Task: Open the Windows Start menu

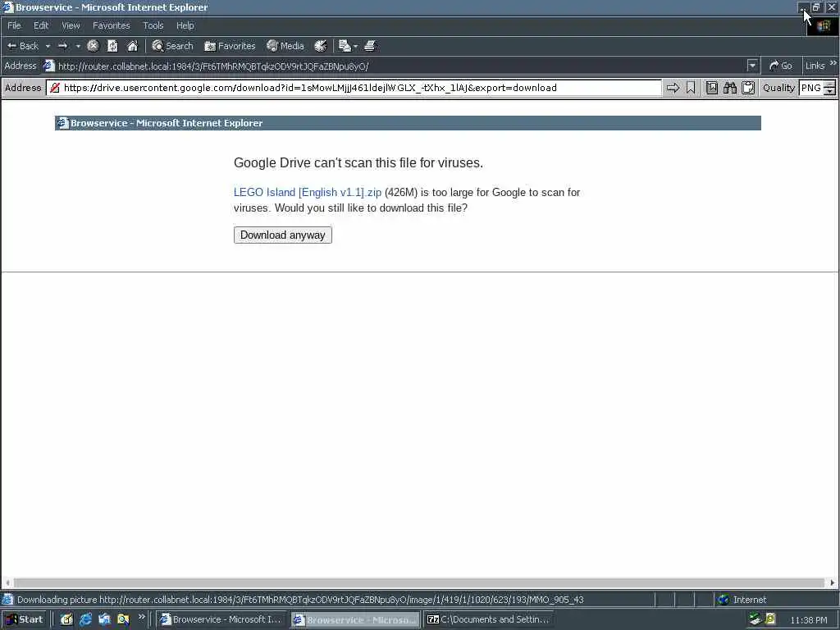Action: pos(24,620)
